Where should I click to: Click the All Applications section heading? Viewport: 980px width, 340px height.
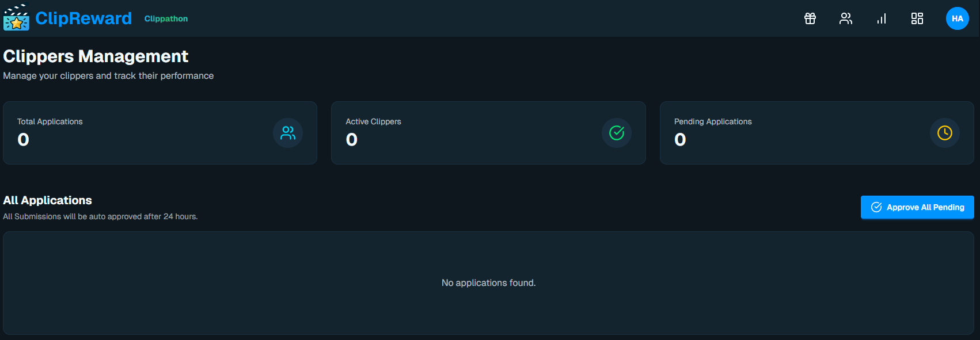(48, 200)
